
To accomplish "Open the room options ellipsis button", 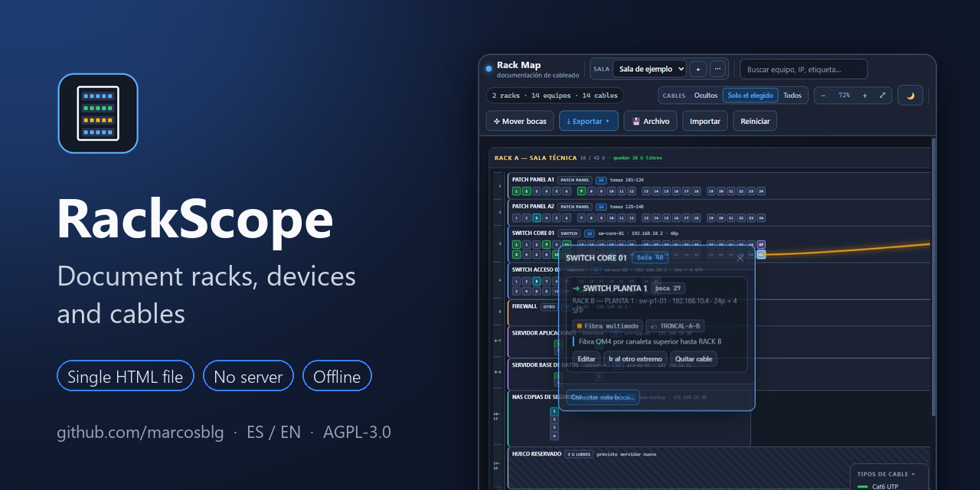I will [x=717, y=69].
